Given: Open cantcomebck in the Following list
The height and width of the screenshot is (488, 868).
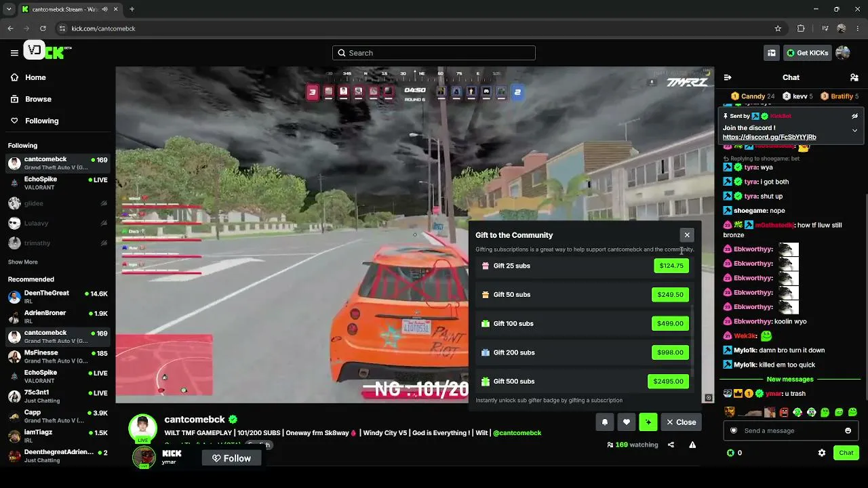Looking at the screenshot, I should [58, 163].
